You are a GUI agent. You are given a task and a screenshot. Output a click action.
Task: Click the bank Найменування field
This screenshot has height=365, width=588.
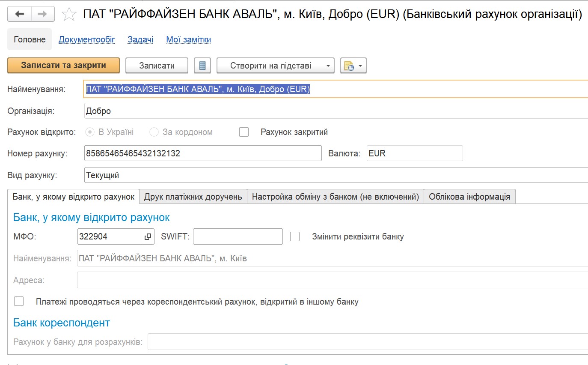click(333, 258)
